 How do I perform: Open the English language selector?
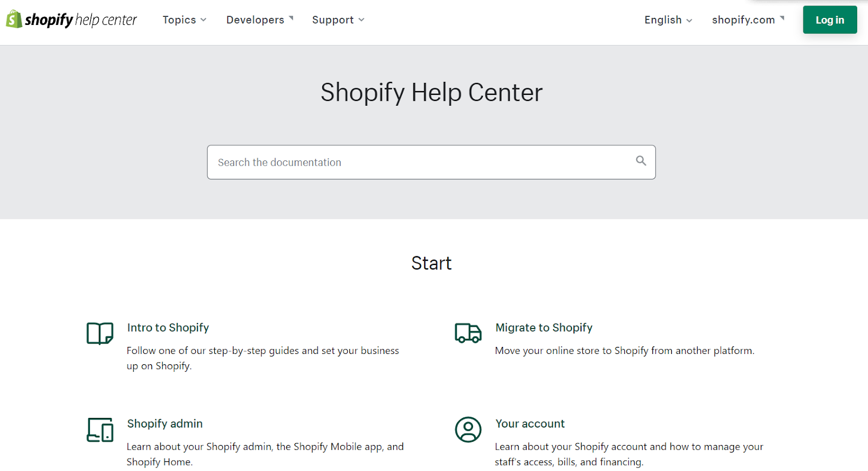point(668,20)
